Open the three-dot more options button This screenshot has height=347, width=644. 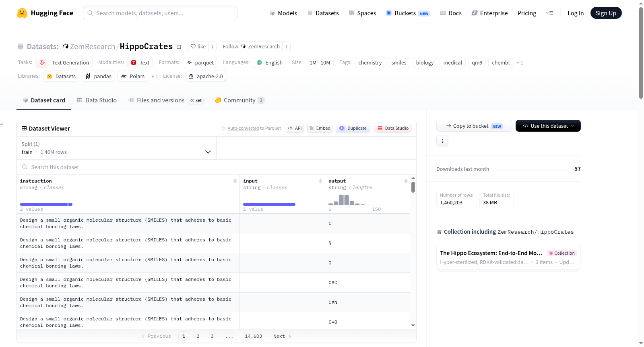click(x=442, y=141)
